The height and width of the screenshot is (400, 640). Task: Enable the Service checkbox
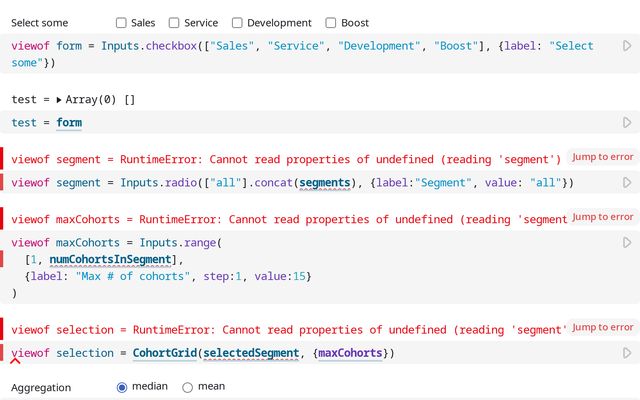(174, 23)
